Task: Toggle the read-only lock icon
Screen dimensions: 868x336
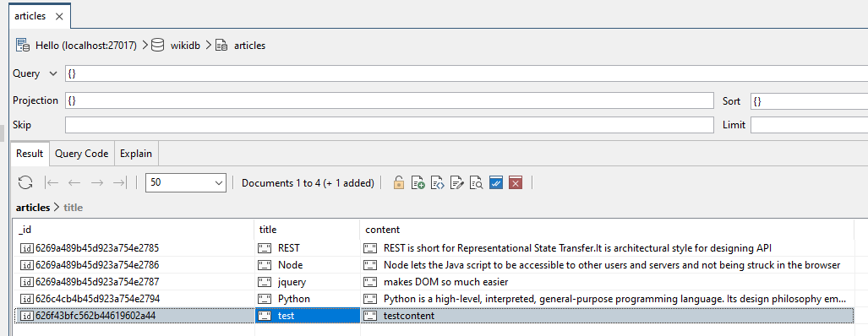Action: pos(399,183)
